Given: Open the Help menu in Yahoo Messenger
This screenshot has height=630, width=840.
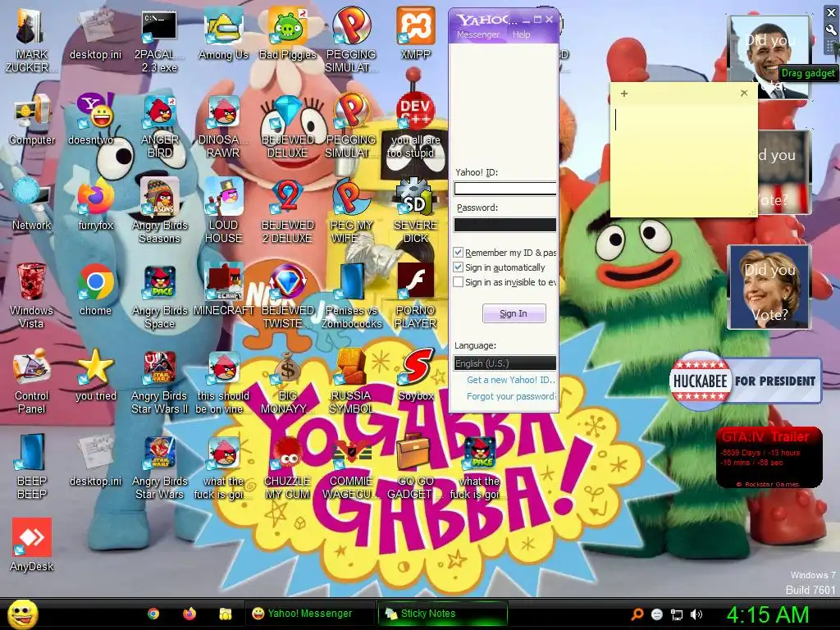Looking at the screenshot, I should click(521, 34).
